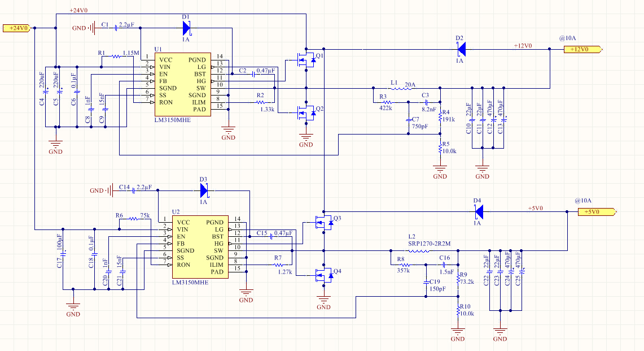Click the Q1 MOSFET symbol

point(306,60)
